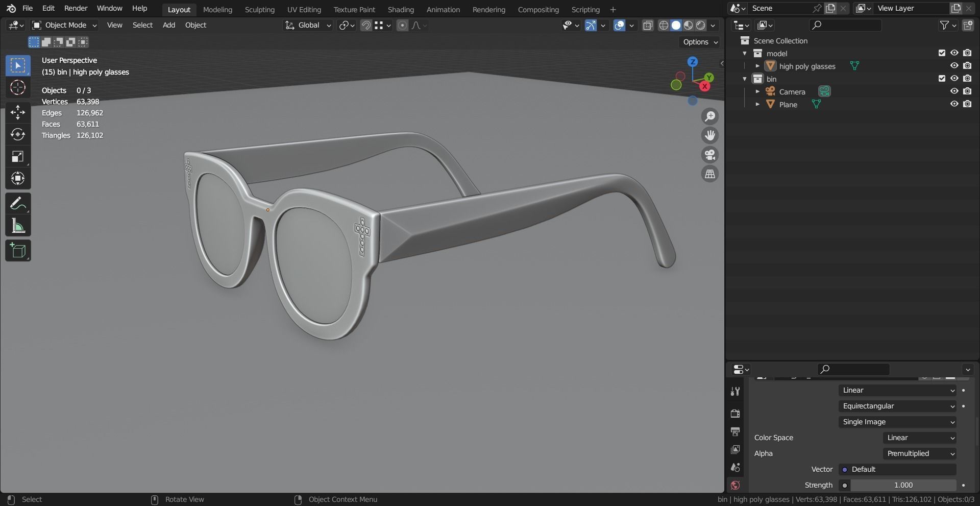Open the World properties tab

coord(735,485)
